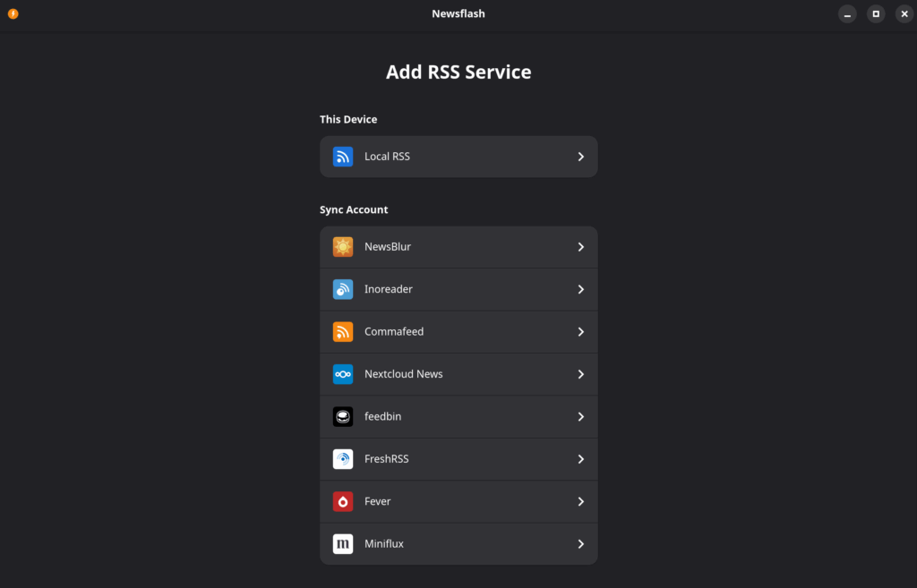The width and height of the screenshot is (917, 588).
Task: Click the FreshRSS white icon
Action: pyautogui.click(x=343, y=459)
